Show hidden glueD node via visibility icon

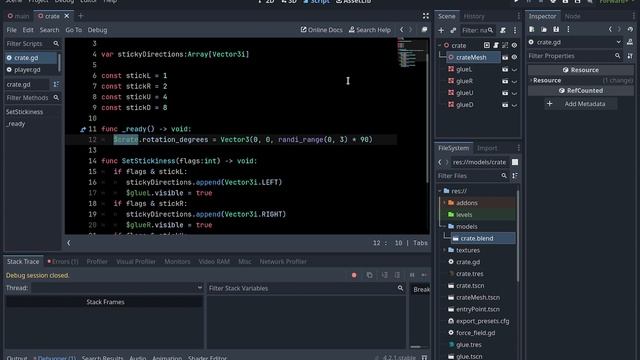point(514,105)
